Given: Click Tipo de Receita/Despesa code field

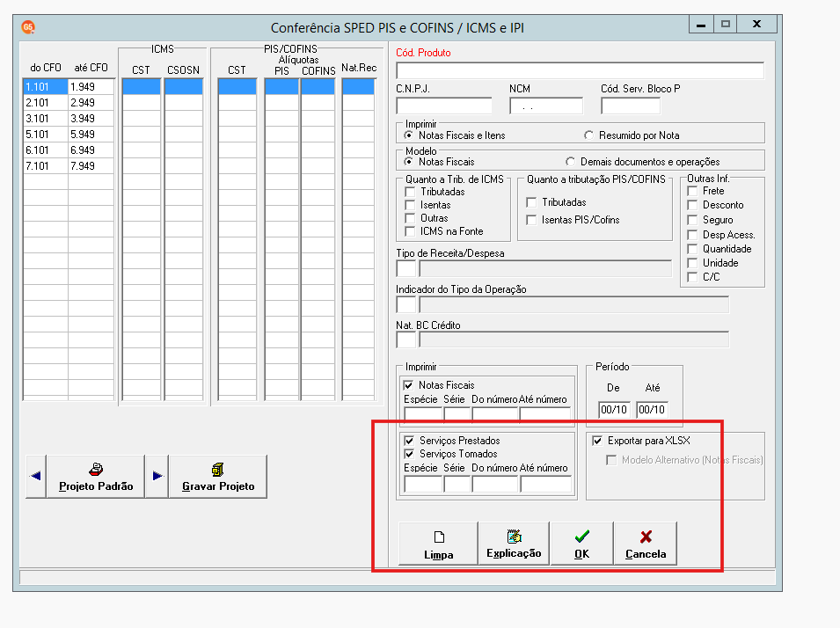Looking at the screenshot, I should [406, 268].
